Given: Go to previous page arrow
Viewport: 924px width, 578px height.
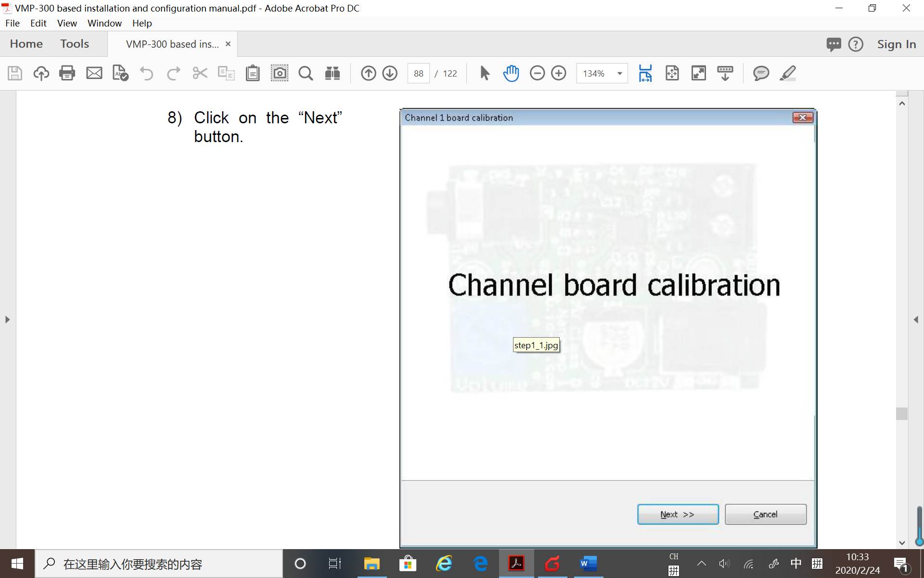Looking at the screenshot, I should (368, 73).
